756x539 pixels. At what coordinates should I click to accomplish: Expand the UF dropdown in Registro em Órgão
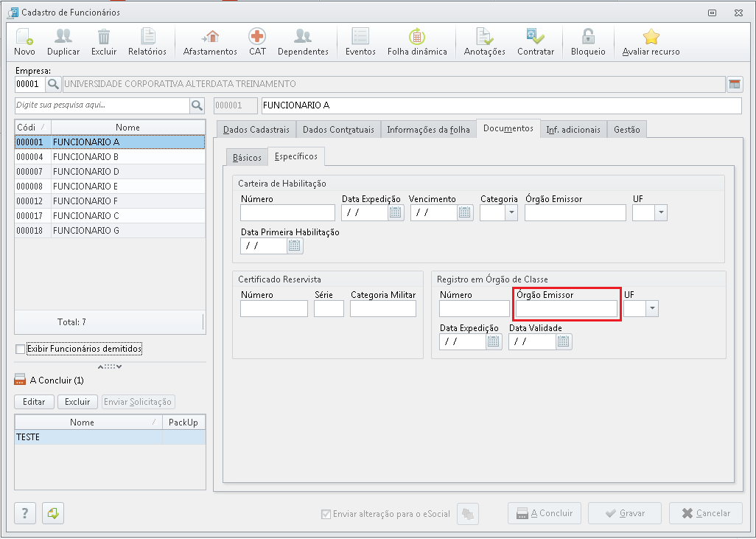[652, 308]
